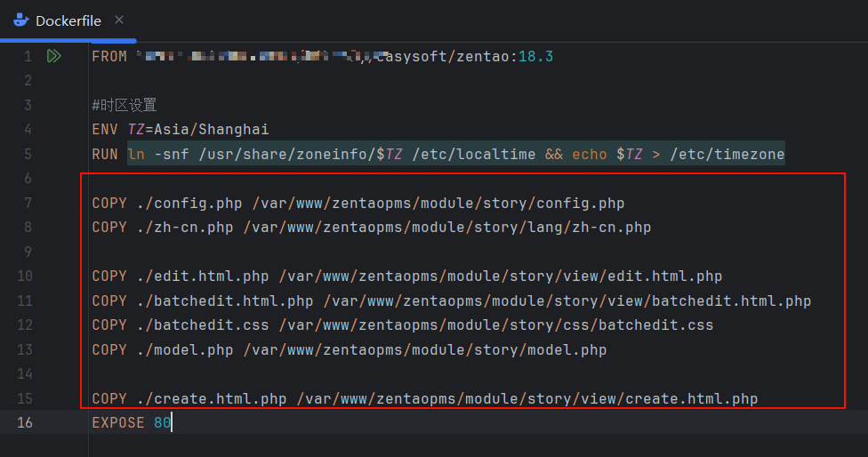Click /etc/localtime path in RUN line
This screenshot has width=868, height=457.
click(474, 154)
